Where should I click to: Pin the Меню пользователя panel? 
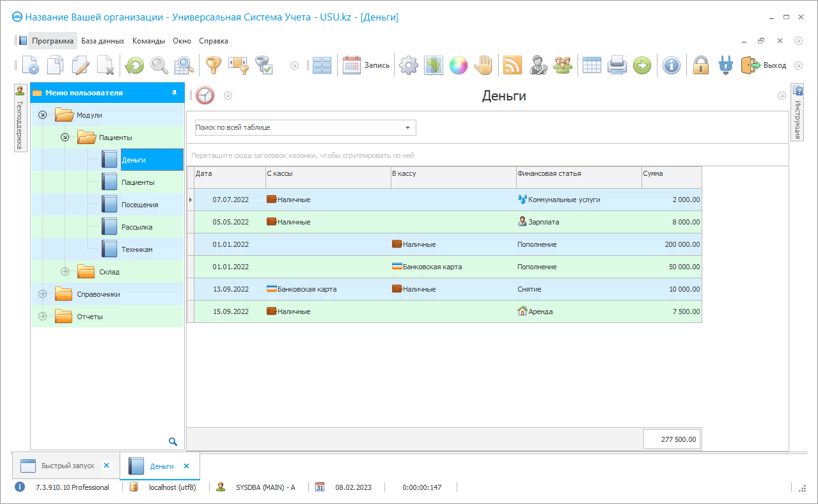tap(174, 93)
